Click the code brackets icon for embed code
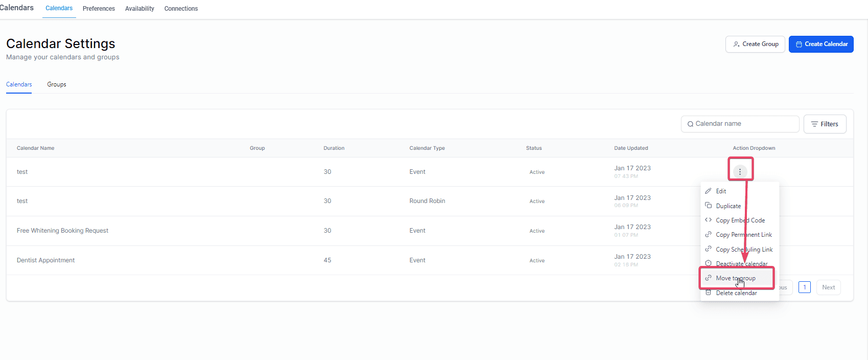This screenshot has height=360, width=868. 708,220
